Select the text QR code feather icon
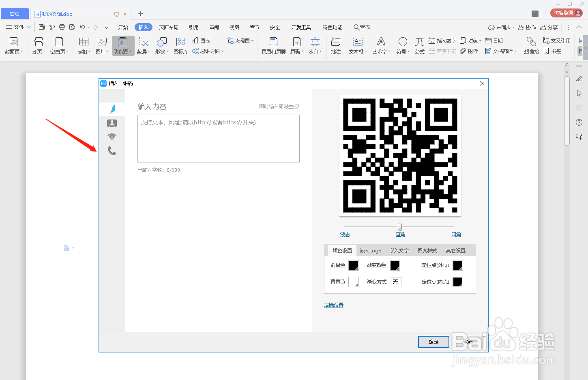Image resolution: width=588 pixels, height=380 pixels. [112, 109]
